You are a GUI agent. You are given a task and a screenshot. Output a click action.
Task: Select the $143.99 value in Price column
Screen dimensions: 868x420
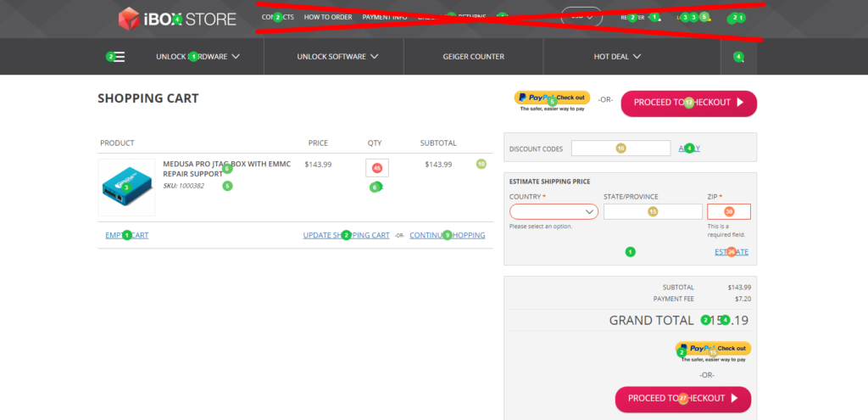[x=318, y=164]
